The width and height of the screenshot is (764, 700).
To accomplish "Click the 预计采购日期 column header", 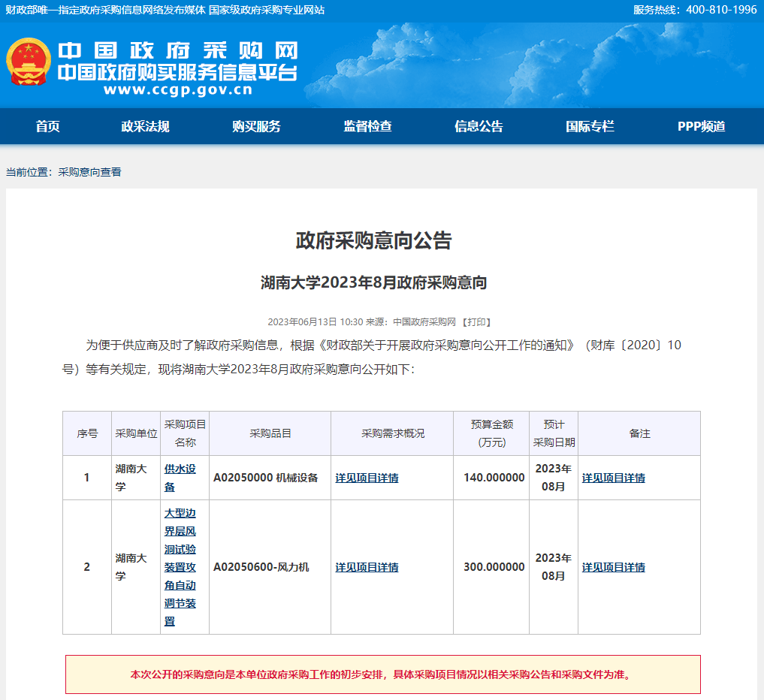I will click(x=554, y=433).
